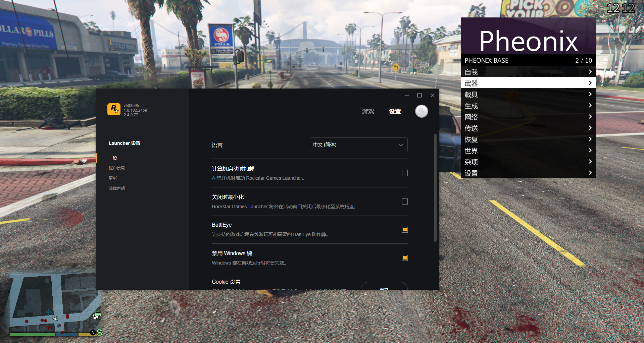This screenshot has width=644, height=343.
Task: Click the Rockstar Games logo icon
Action: tap(114, 109)
